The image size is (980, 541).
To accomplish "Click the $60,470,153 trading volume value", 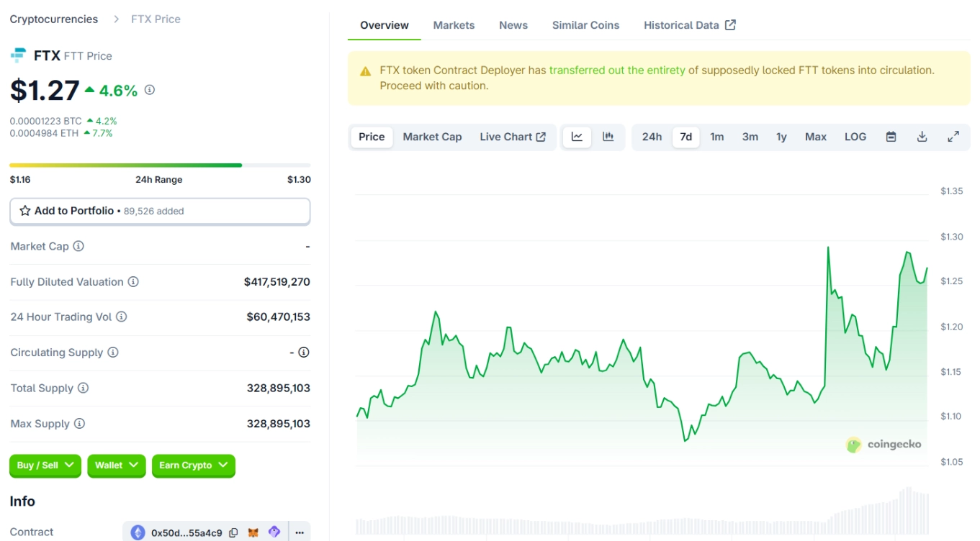I will 278,317.
